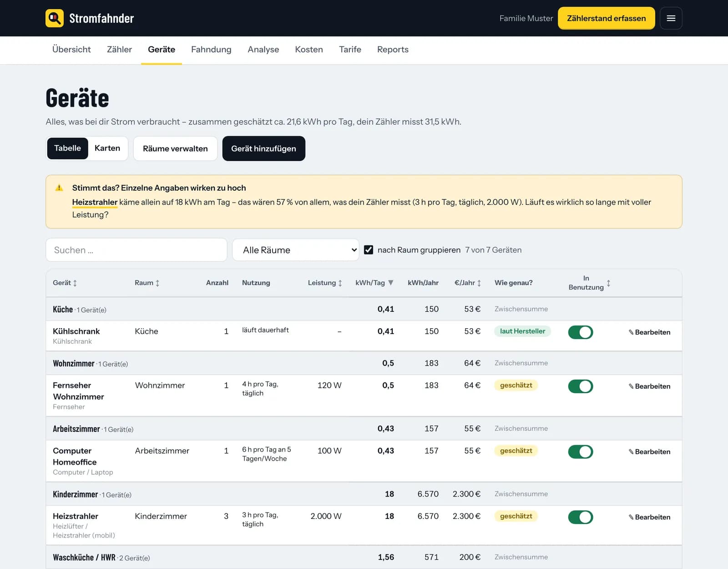Edit Computer Homeoffice via Bearbeiten
This screenshot has width=728, height=569.
click(x=649, y=452)
